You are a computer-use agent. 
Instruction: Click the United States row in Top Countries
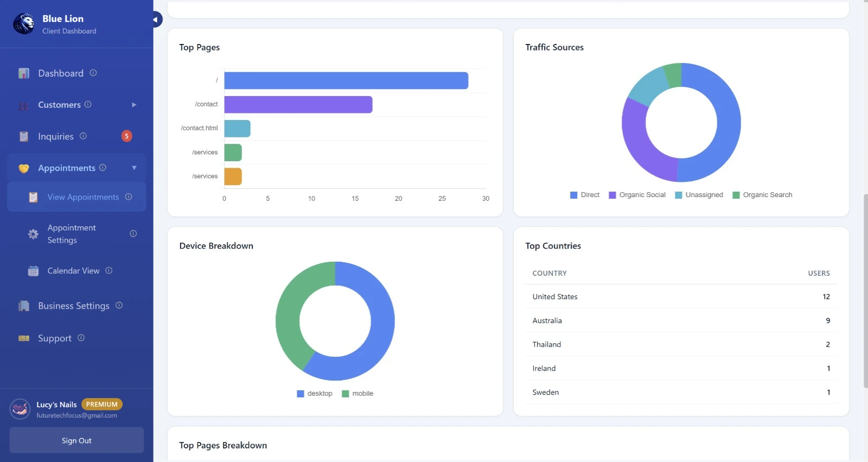click(681, 296)
